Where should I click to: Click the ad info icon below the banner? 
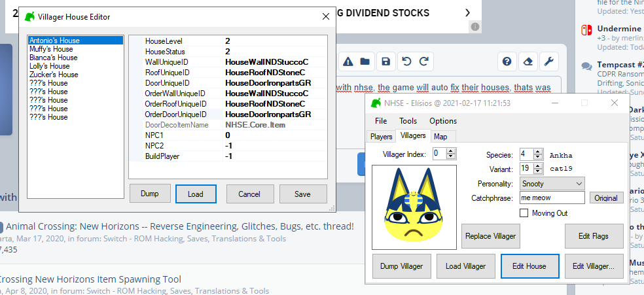point(474,27)
